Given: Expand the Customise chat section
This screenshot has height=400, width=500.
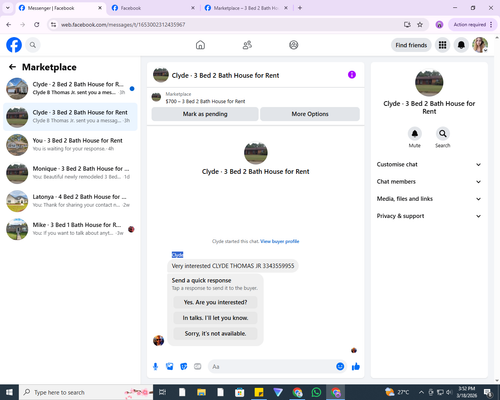Looking at the screenshot, I should (429, 164).
